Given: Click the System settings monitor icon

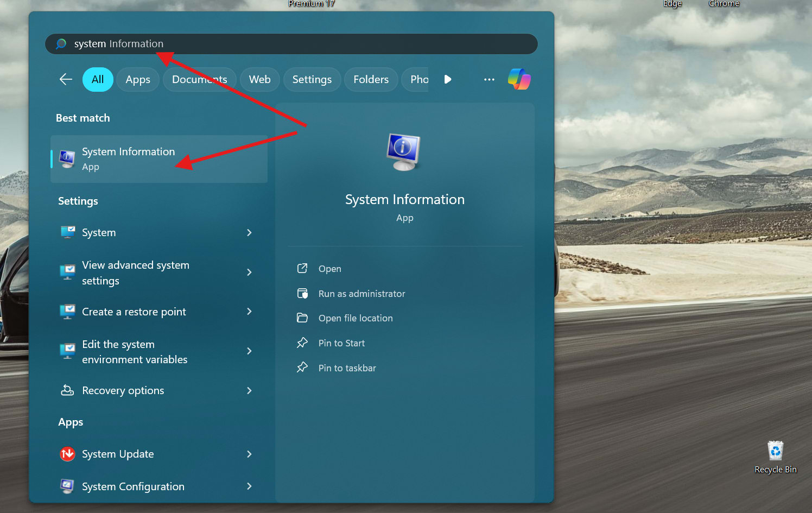Looking at the screenshot, I should click(x=68, y=232).
